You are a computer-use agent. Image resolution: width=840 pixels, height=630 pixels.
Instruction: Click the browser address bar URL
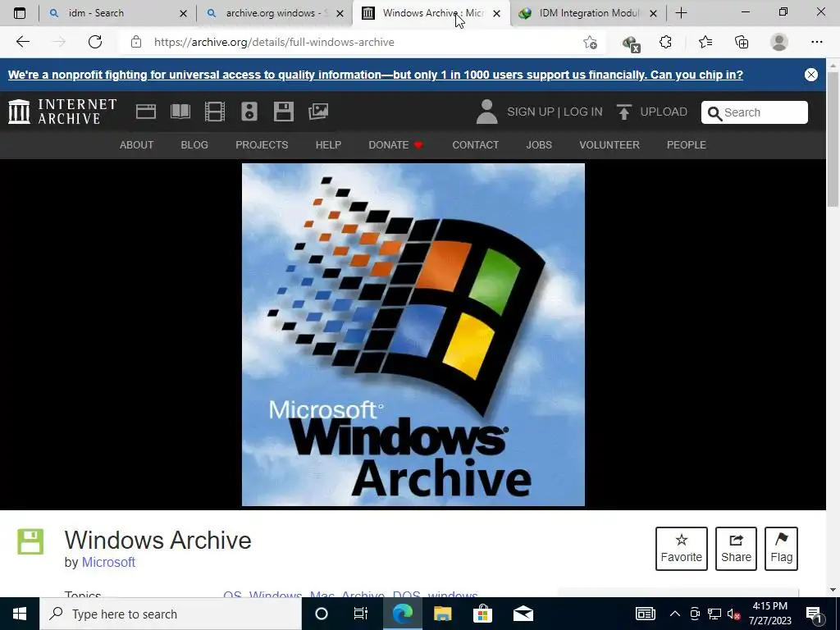pos(274,42)
